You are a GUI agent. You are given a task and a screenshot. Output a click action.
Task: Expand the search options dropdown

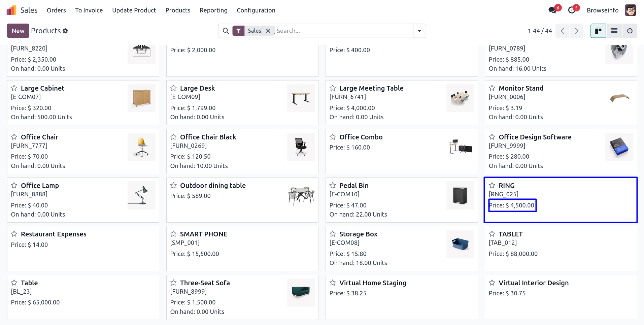pyautogui.click(x=419, y=31)
